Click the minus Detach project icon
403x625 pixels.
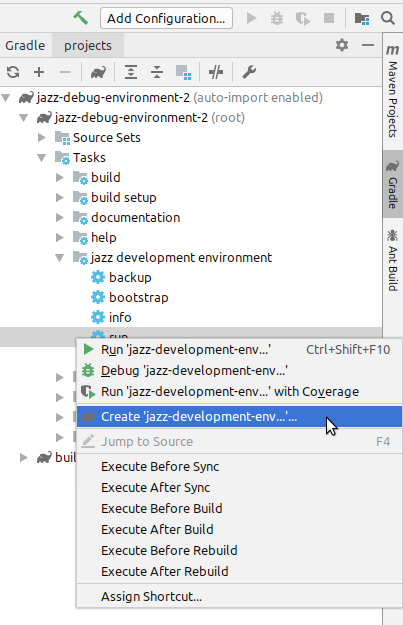pos(65,72)
